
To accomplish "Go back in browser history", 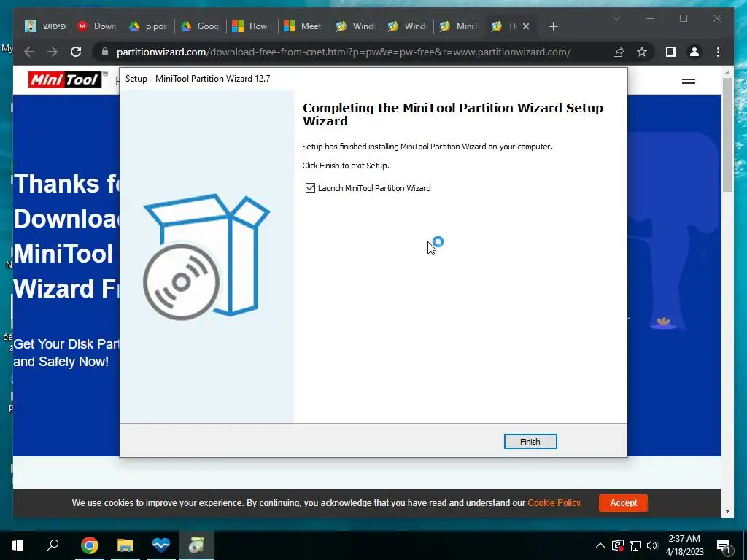I will (x=29, y=52).
